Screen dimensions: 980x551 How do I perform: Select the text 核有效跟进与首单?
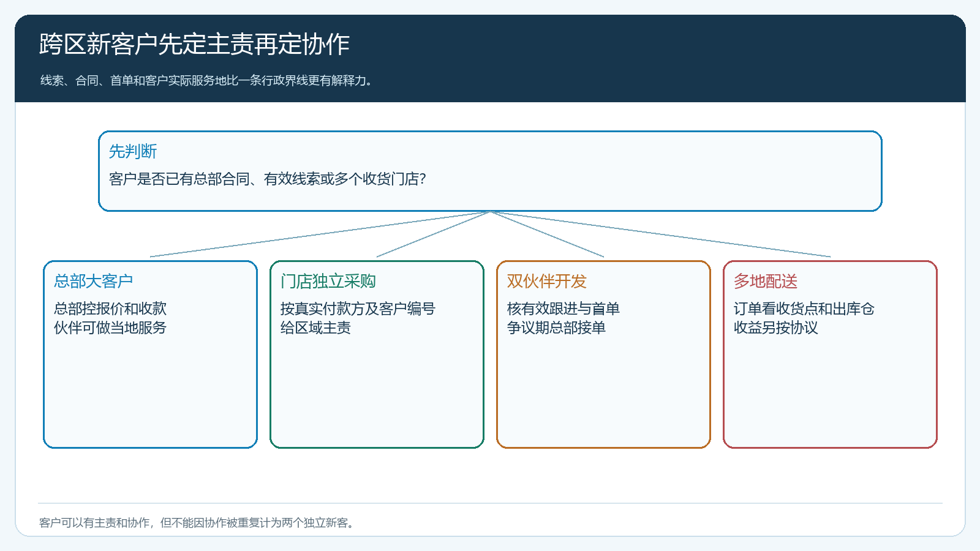563,309
